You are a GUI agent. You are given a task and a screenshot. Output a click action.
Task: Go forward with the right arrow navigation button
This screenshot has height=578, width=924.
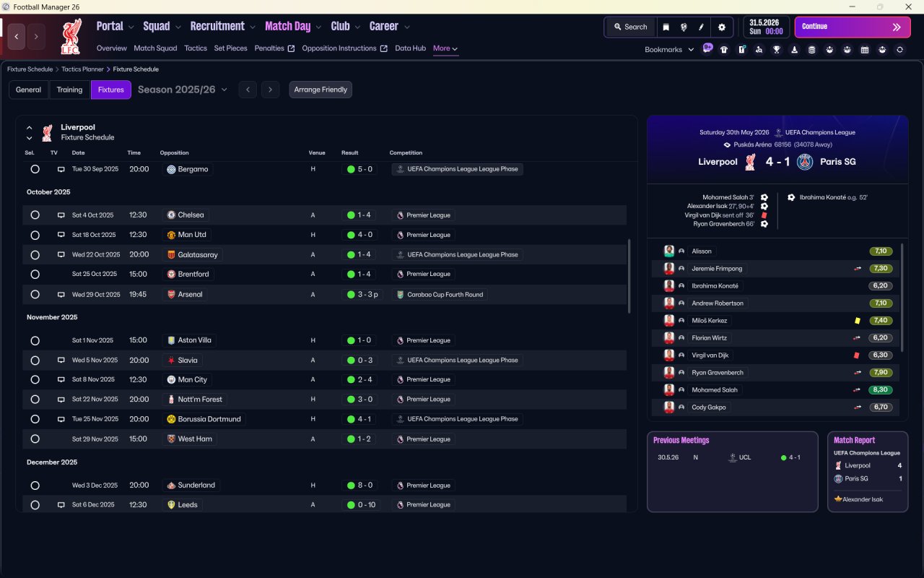pos(36,36)
